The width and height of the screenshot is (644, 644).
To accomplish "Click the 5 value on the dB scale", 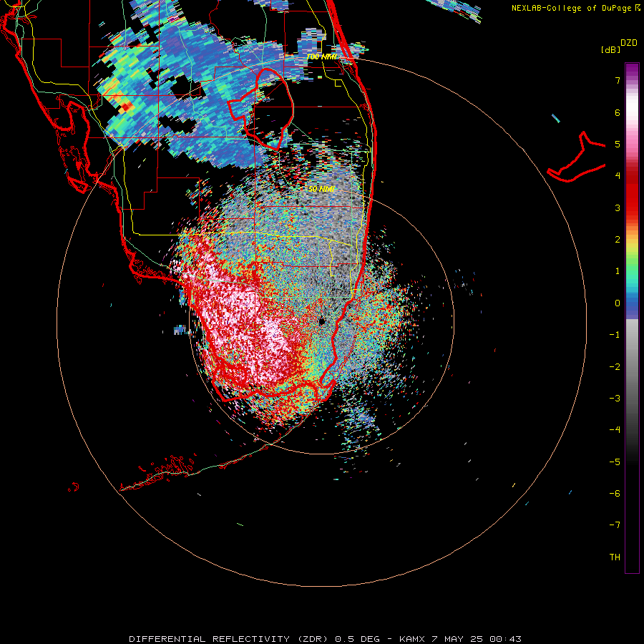I will click(x=618, y=144).
